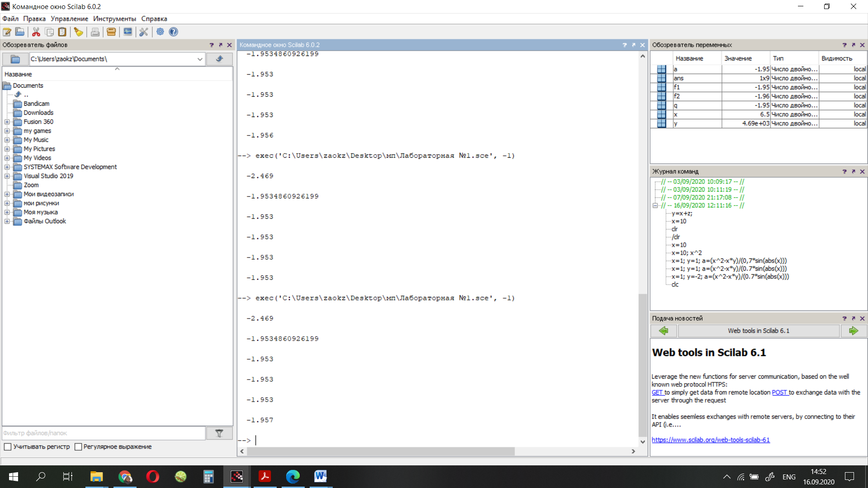The image size is (868, 488).
Task: Expand SYSTEMAX Software Development folder
Action: pos(7,167)
